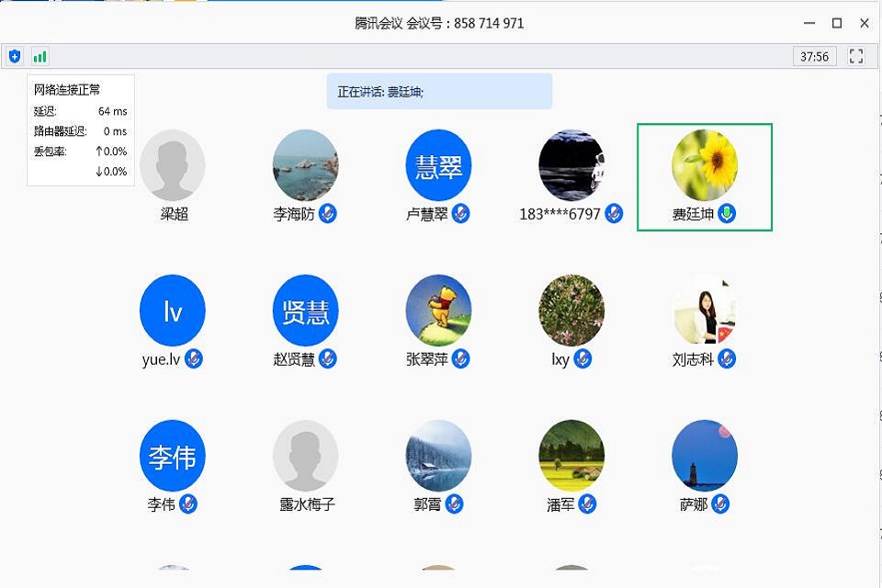The image size is (882, 588).
Task: Select 张翠萍's Winnie the Pooh avatar
Action: click(439, 311)
